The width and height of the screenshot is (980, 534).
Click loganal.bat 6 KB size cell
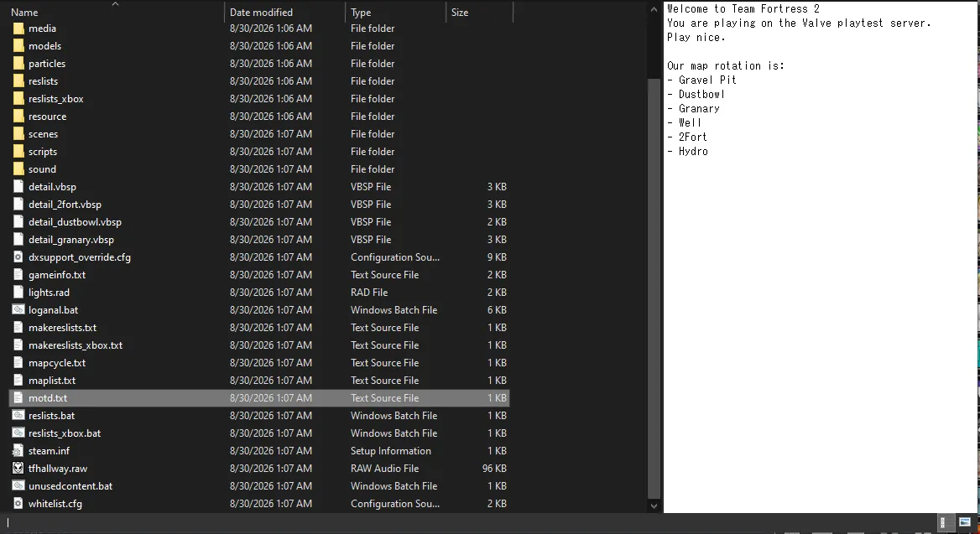pos(497,310)
